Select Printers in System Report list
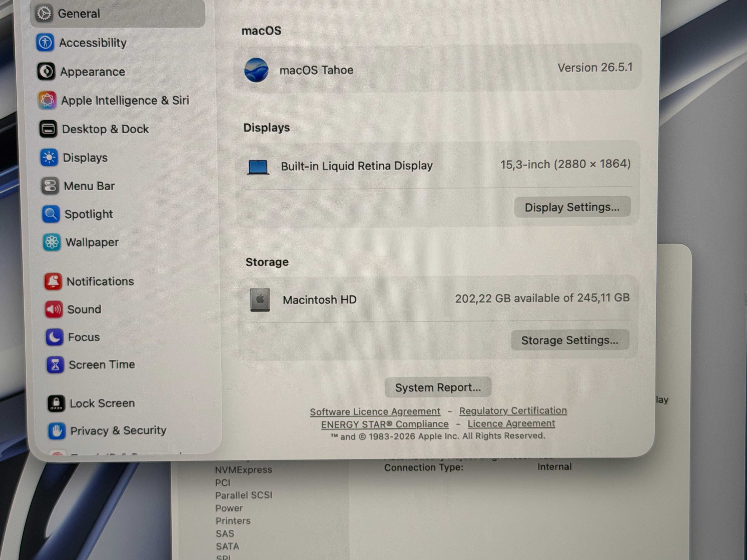This screenshot has width=747, height=560. [233, 521]
